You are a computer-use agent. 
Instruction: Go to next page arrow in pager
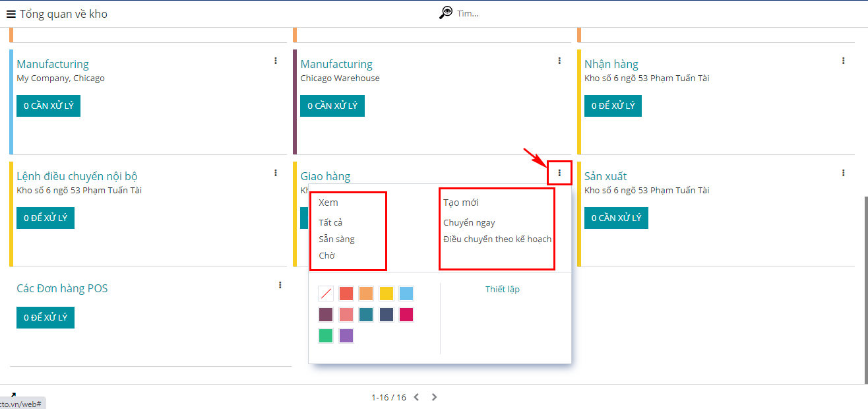[x=434, y=397]
